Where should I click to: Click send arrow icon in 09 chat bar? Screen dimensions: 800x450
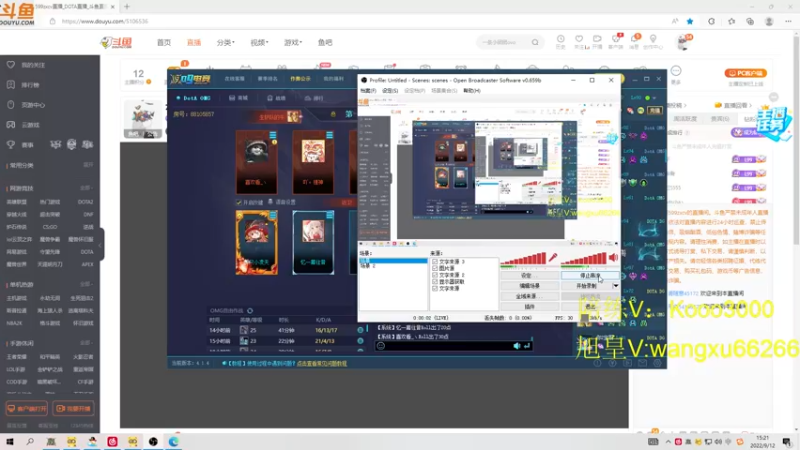coord(527,346)
